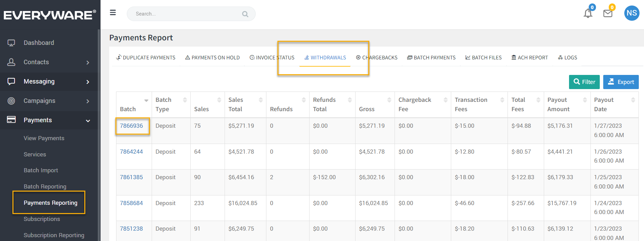Click the green Filter button
The image size is (644, 241).
coord(584,82)
